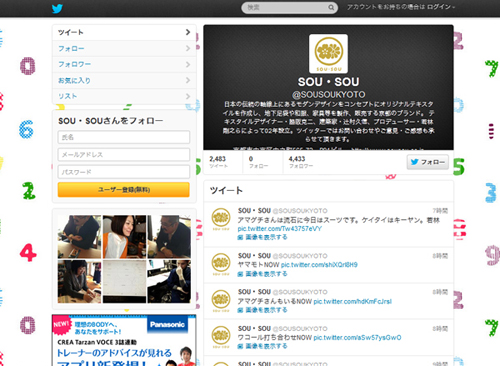This screenshot has height=366, width=500.
Task: Open top-right photo thumbnail in media grid
Action: 169,237
